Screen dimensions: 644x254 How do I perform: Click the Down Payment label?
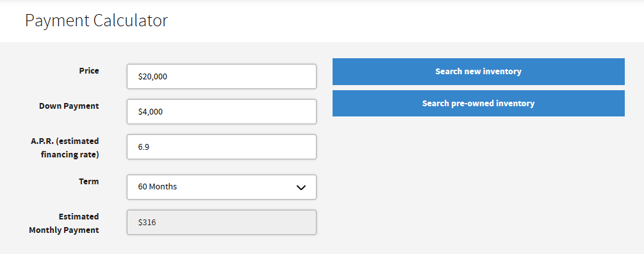(x=69, y=106)
